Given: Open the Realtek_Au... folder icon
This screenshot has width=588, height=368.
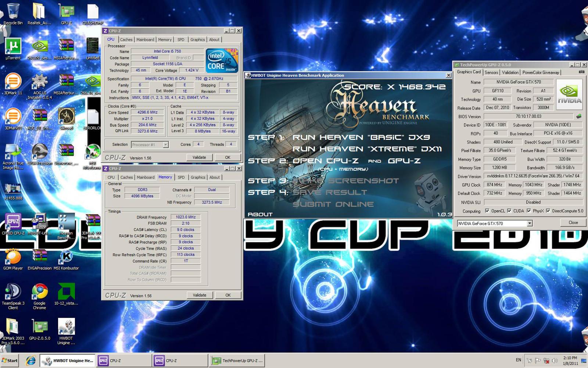Looking at the screenshot, I should click(39, 14).
